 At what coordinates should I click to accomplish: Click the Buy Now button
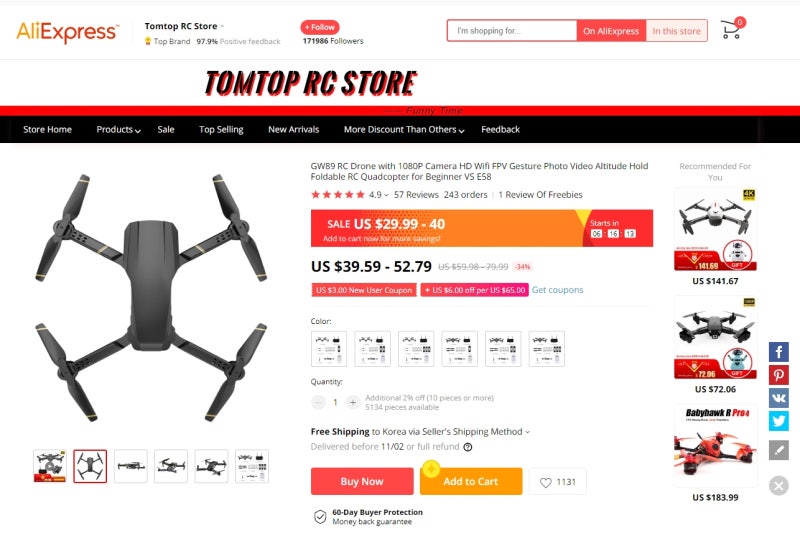click(362, 481)
